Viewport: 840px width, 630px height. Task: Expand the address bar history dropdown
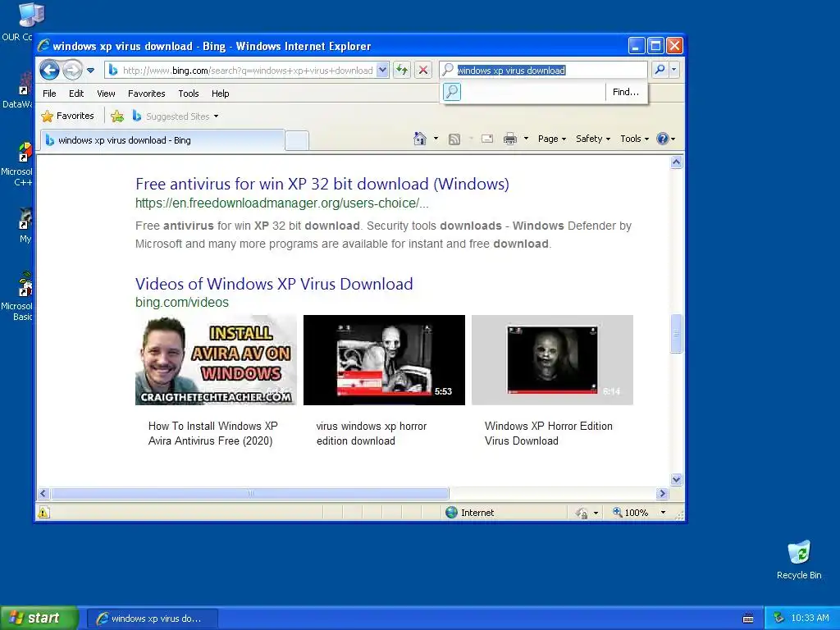click(382, 71)
